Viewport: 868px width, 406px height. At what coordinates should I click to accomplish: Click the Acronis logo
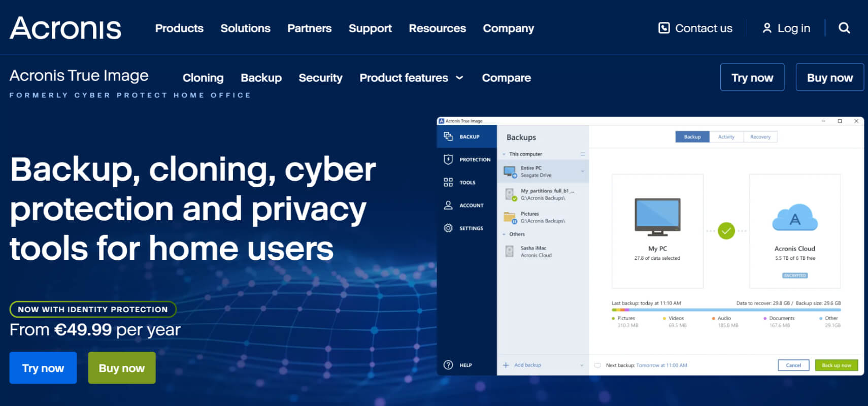(65, 28)
